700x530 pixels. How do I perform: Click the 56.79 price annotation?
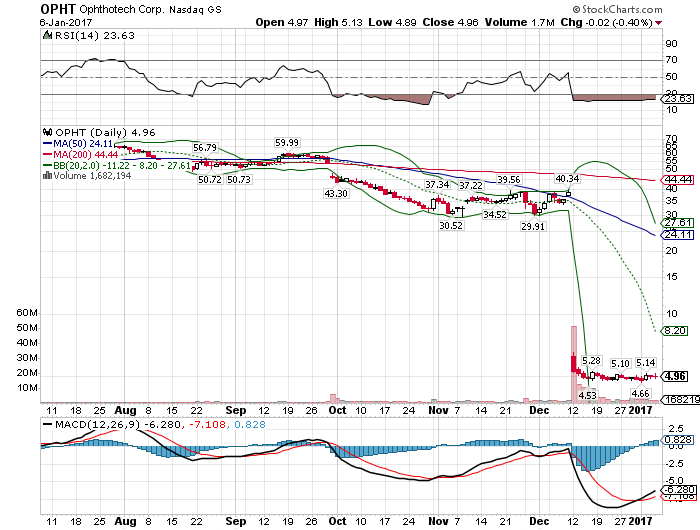(205, 147)
